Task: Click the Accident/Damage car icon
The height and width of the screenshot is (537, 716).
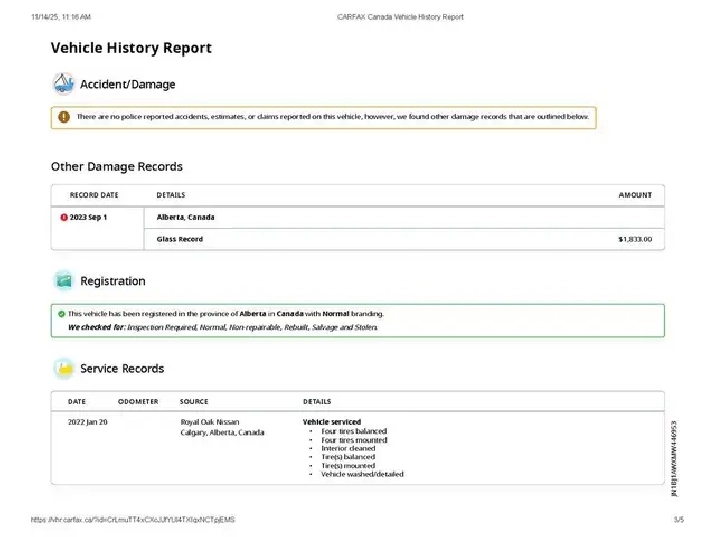Action: point(63,84)
